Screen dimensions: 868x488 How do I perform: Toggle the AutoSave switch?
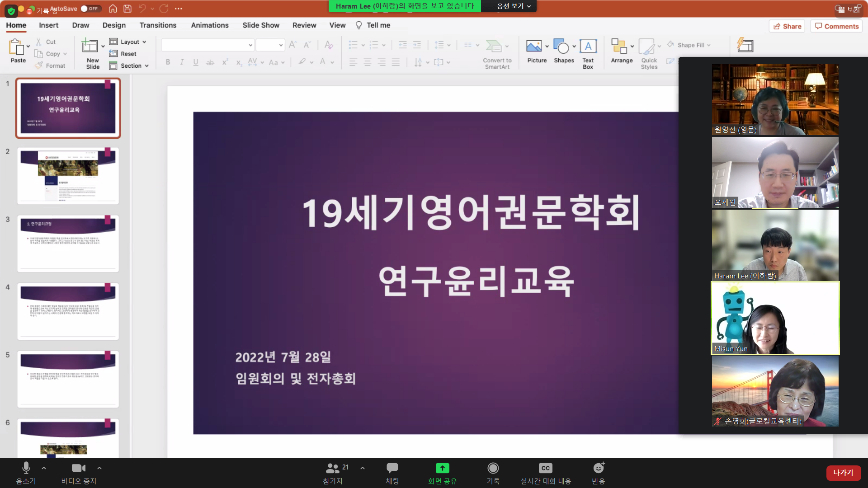click(x=90, y=9)
